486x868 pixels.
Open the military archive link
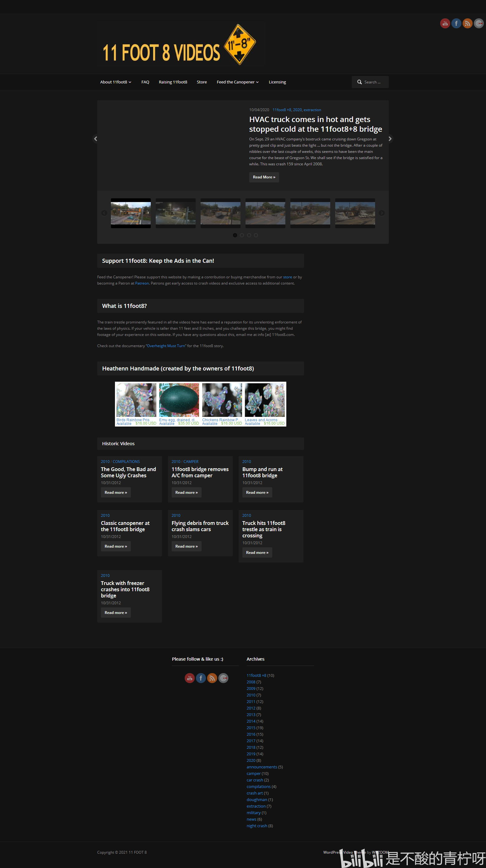pyautogui.click(x=254, y=813)
